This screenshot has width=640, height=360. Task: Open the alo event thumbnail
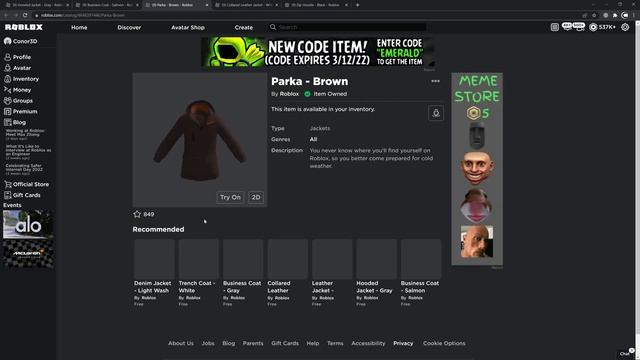coord(28,224)
